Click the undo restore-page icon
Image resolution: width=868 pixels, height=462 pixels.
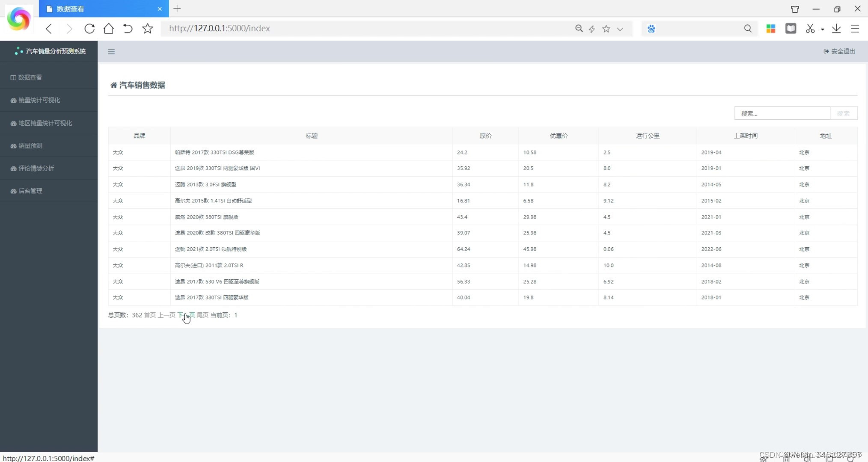[128, 29]
